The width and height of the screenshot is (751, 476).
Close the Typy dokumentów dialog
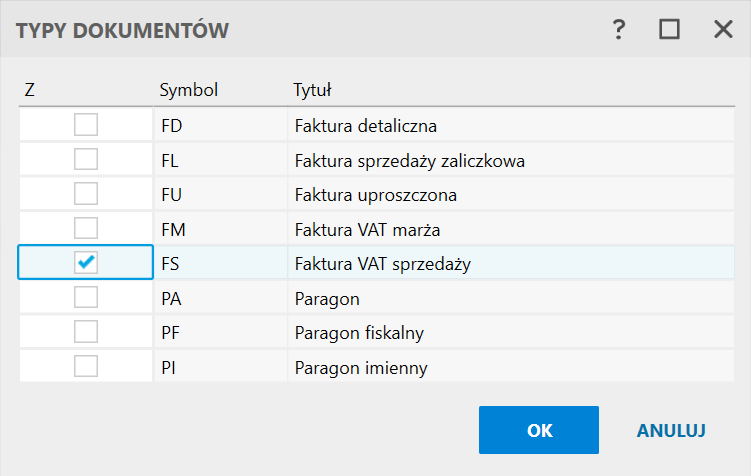click(723, 30)
